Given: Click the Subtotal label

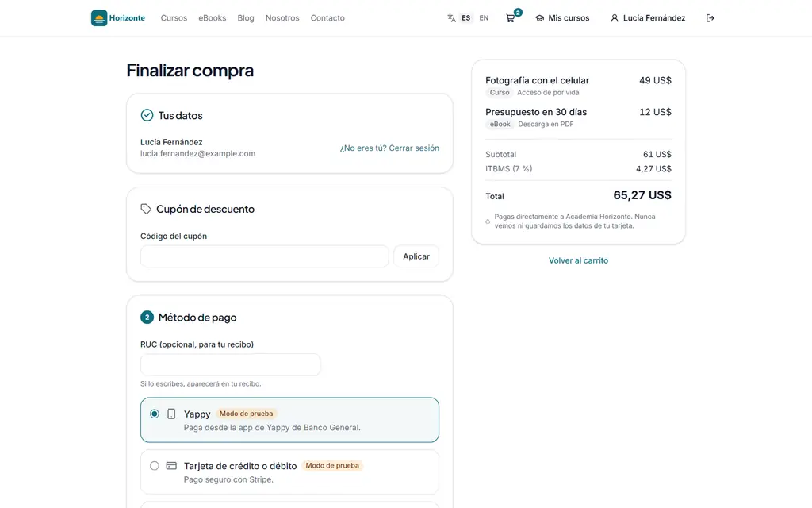Looking at the screenshot, I should pos(501,154).
